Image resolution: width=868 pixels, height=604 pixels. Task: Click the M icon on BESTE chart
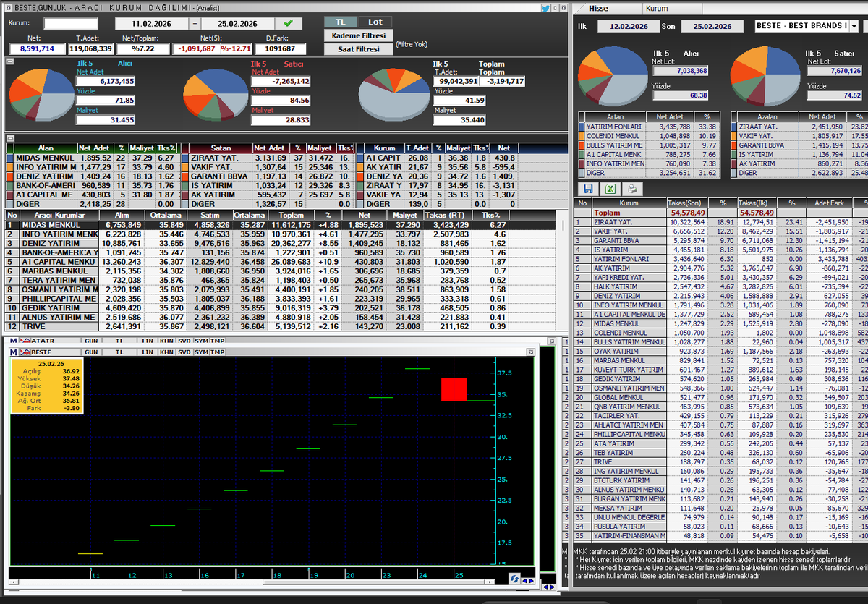point(14,352)
